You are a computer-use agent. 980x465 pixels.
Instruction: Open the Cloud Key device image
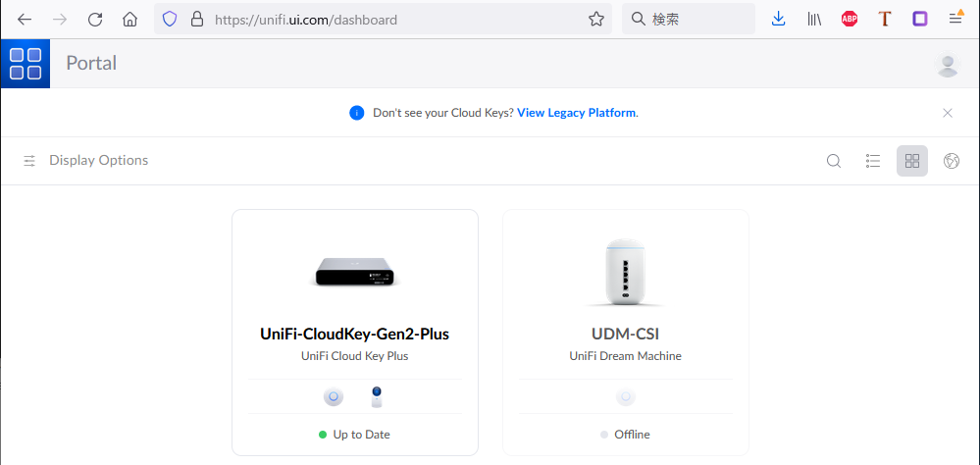tap(355, 273)
